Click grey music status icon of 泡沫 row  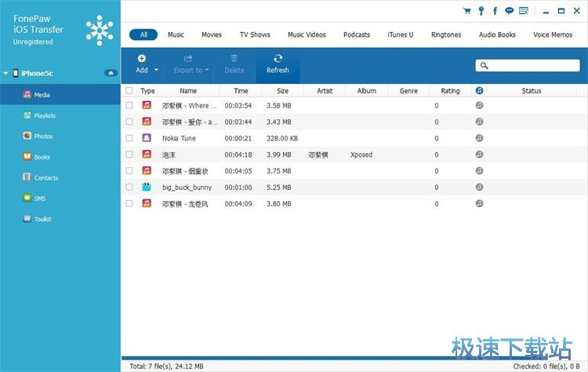tap(479, 155)
